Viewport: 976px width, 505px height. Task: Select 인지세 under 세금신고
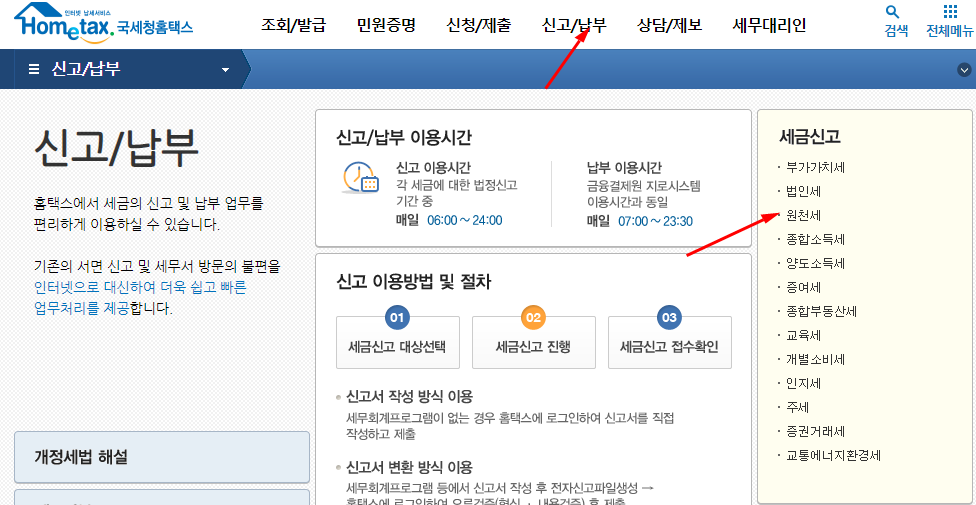pyautogui.click(x=804, y=383)
